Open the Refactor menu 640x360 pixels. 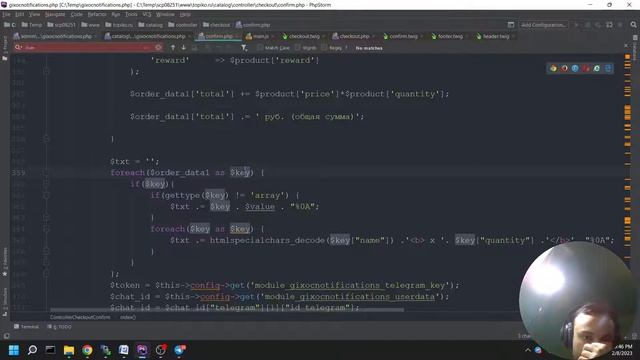point(97,14)
